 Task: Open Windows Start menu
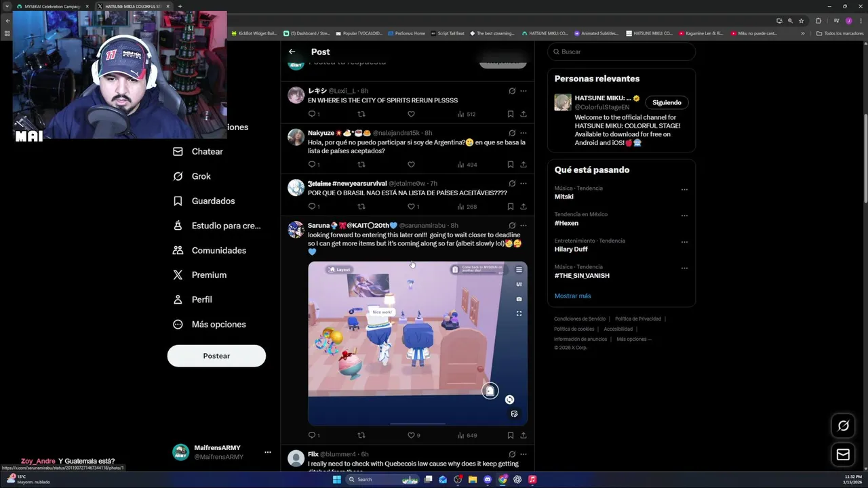[336, 479]
